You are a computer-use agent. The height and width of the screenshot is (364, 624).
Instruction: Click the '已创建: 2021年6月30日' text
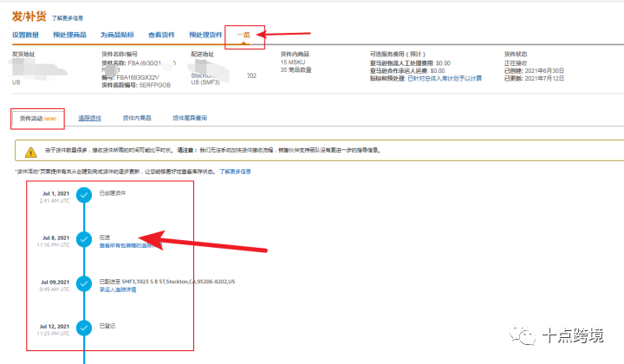534,71
